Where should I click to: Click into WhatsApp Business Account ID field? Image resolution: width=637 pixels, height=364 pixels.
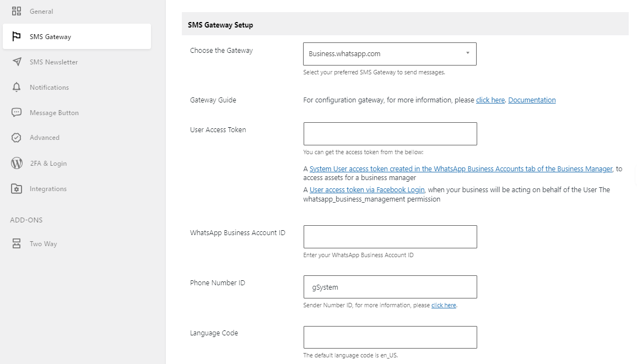coord(390,237)
